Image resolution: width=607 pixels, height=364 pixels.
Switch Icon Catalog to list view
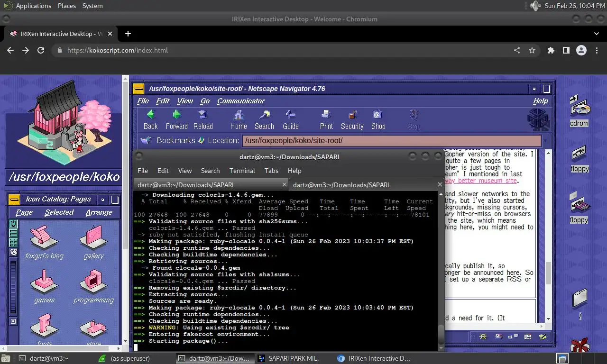pos(13,233)
